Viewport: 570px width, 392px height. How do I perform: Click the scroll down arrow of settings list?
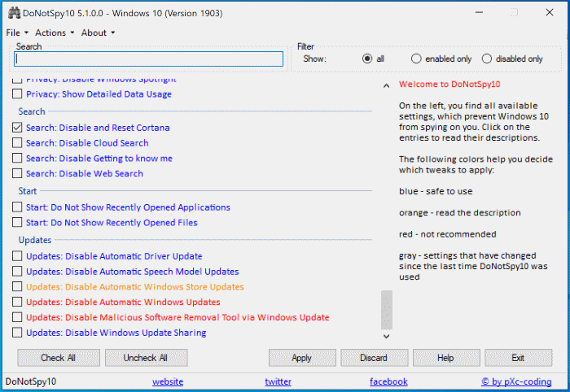click(387, 336)
